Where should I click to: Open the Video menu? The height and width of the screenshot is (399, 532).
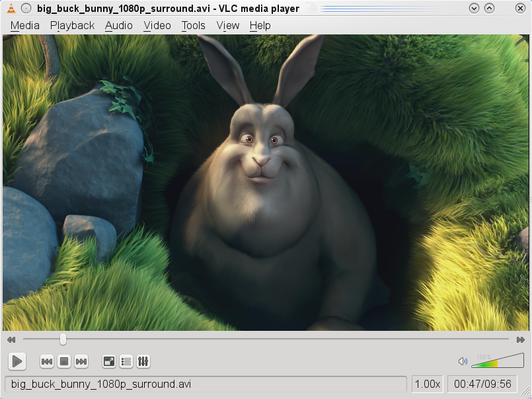click(x=157, y=25)
